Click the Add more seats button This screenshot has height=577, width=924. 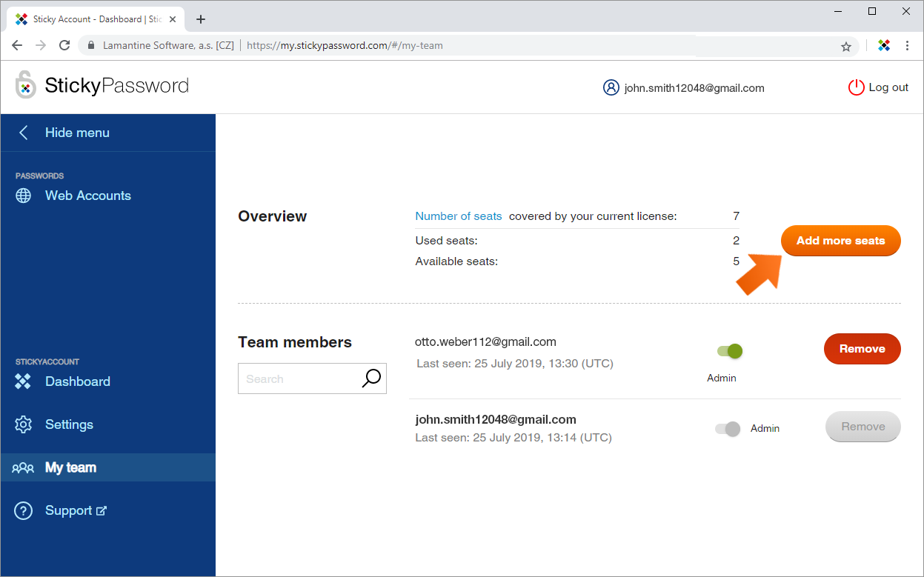click(x=841, y=241)
